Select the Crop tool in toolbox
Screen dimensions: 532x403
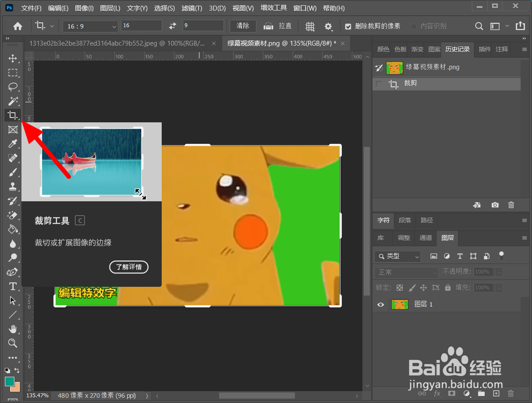point(13,115)
